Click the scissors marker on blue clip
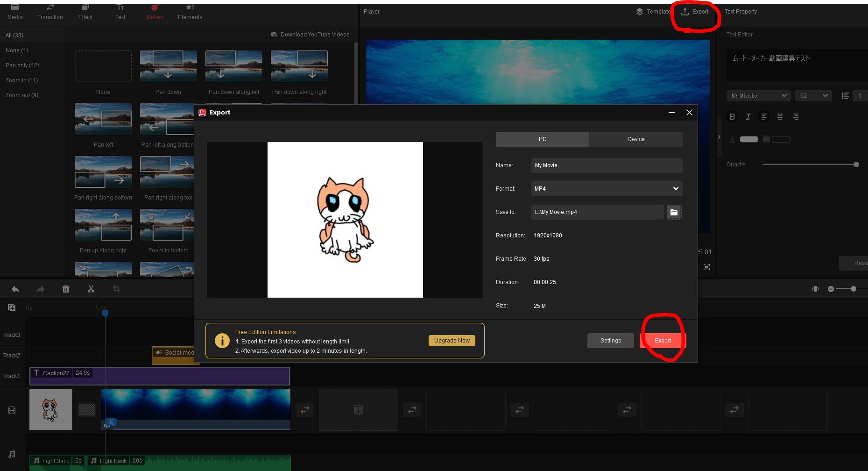Image resolution: width=868 pixels, height=471 pixels. coord(111,422)
